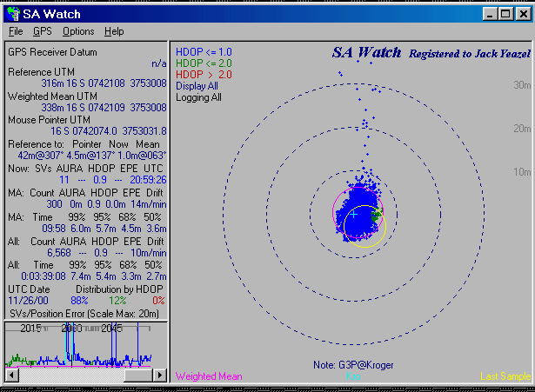Open the GPS menu
This screenshot has width=535, height=392.
(43, 31)
